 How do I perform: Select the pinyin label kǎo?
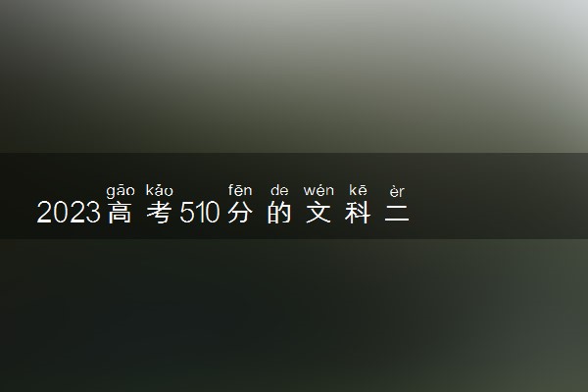(160, 190)
